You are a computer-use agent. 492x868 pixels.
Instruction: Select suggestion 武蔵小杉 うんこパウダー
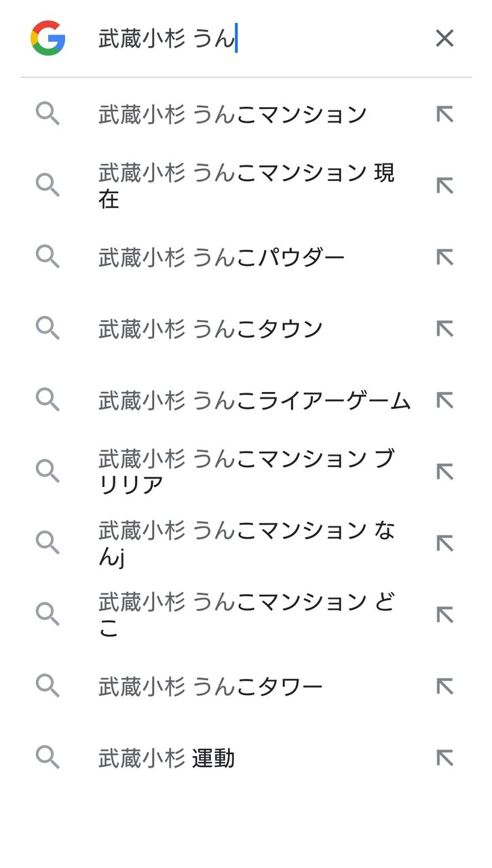click(x=221, y=258)
